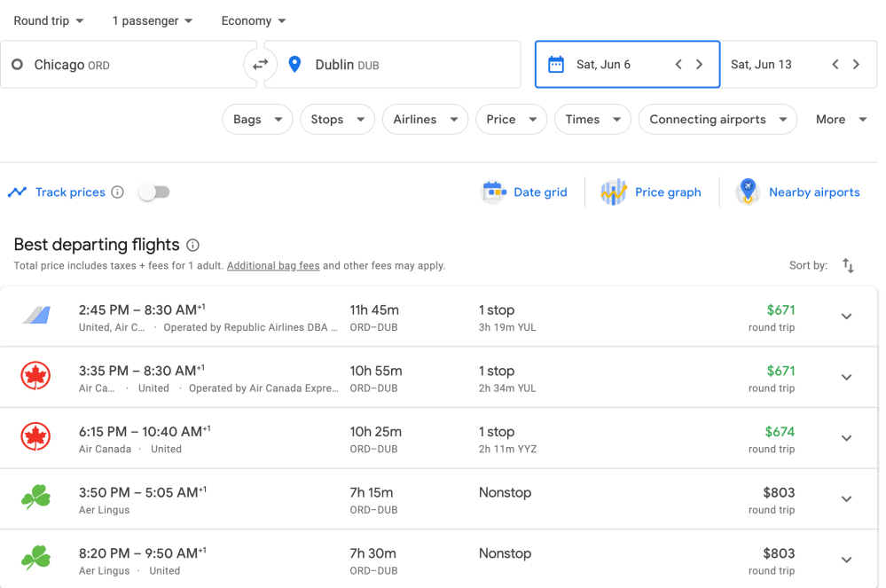Click info icon beside Best departing flights

[192, 246]
